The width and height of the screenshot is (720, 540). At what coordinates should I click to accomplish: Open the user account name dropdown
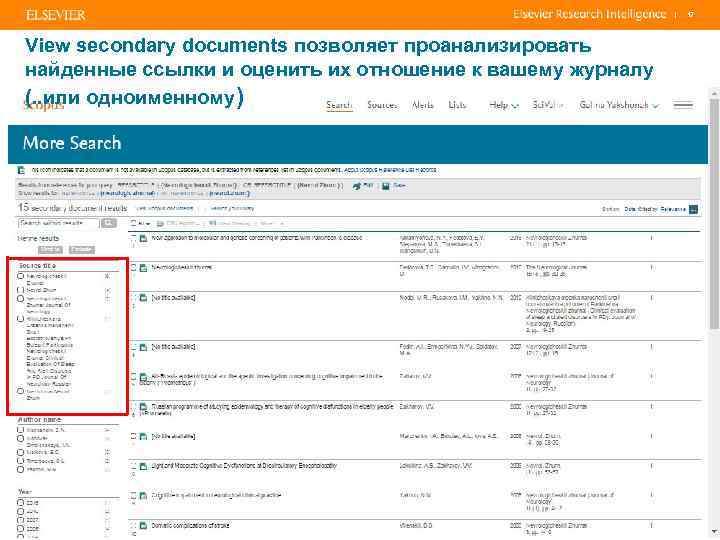pos(619,105)
